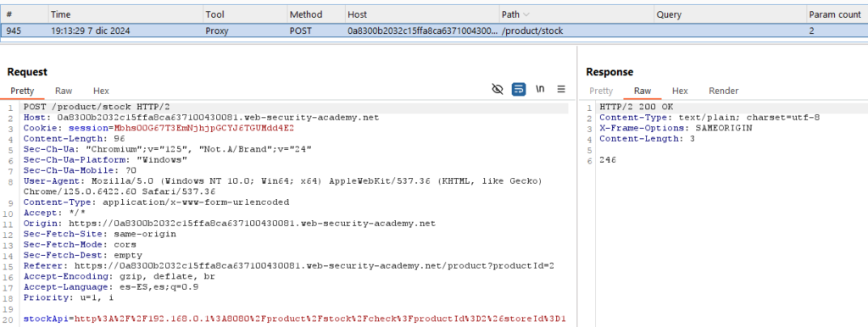The height and width of the screenshot is (327, 868).
Task: Open the request hamburger options menu
Action: click(561, 89)
